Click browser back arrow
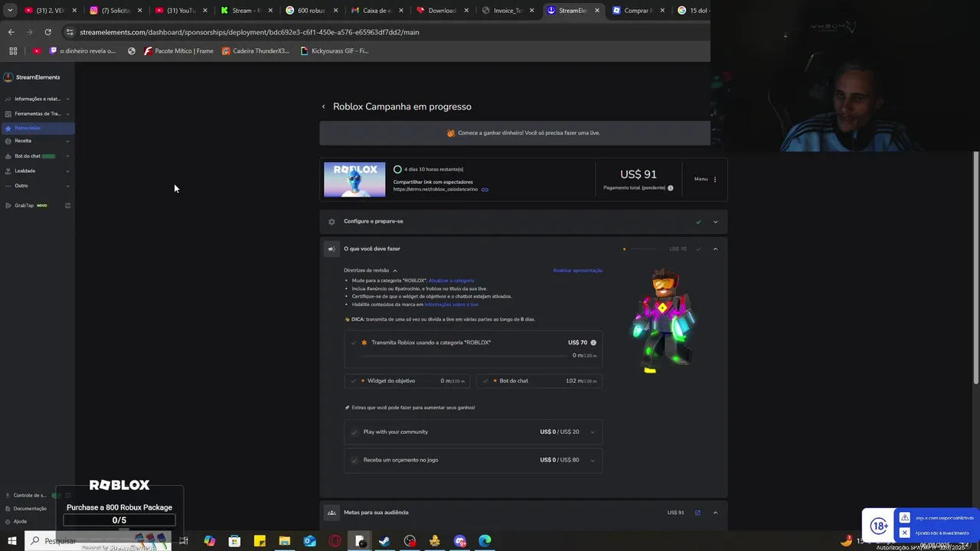 [x=11, y=32]
